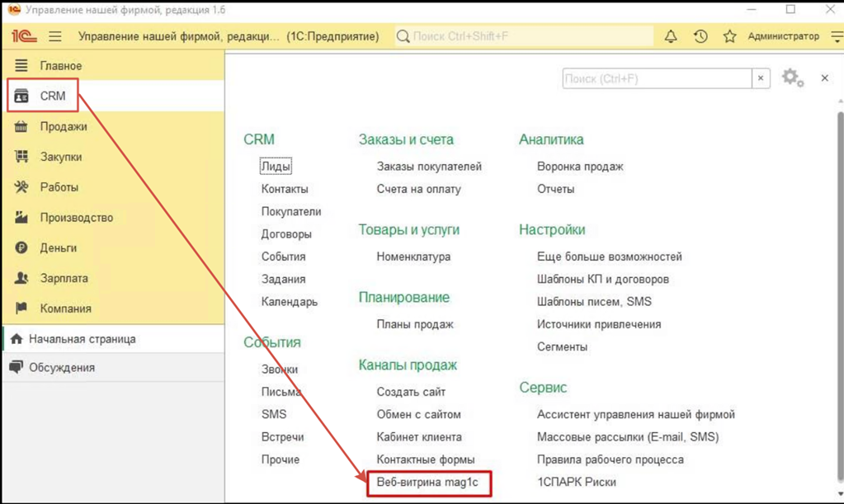Open the Производство section

click(113, 217)
